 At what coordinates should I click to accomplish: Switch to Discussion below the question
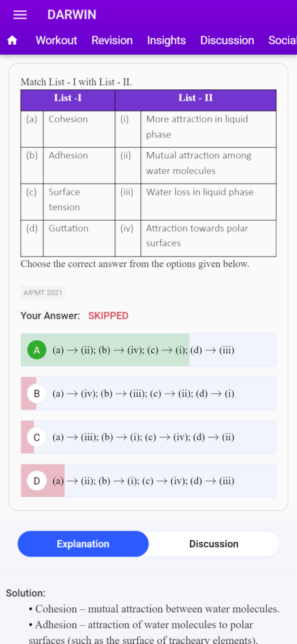pyautogui.click(x=213, y=544)
